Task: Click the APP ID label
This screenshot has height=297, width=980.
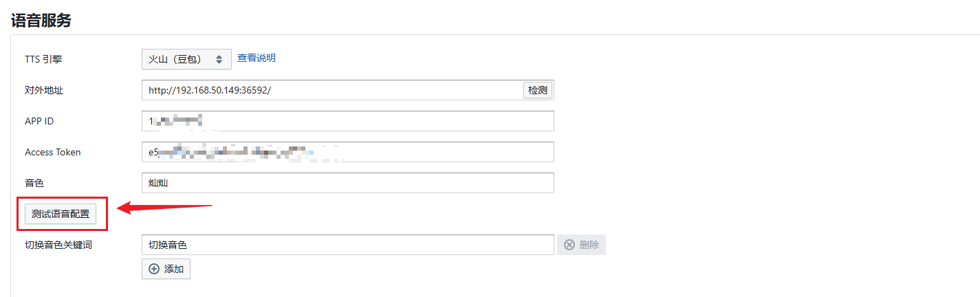Action: [39, 121]
